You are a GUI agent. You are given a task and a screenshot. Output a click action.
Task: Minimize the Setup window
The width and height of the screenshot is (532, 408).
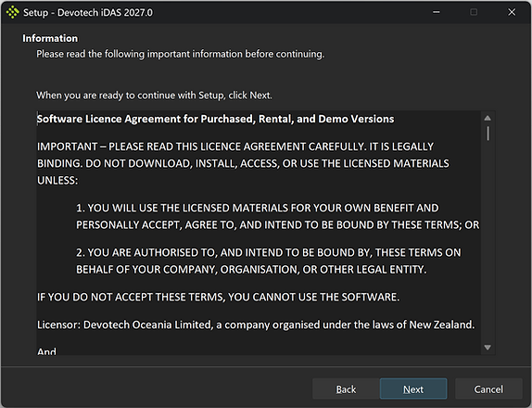(x=437, y=12)
